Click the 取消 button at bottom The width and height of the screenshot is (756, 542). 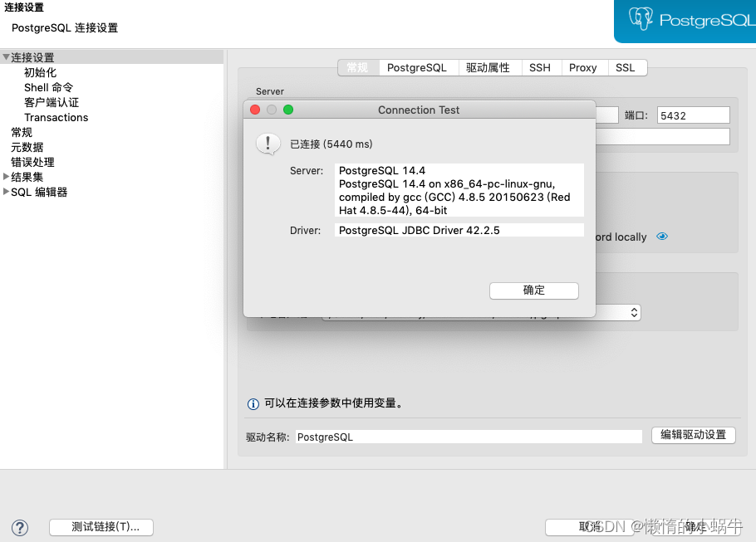point(590,527)
